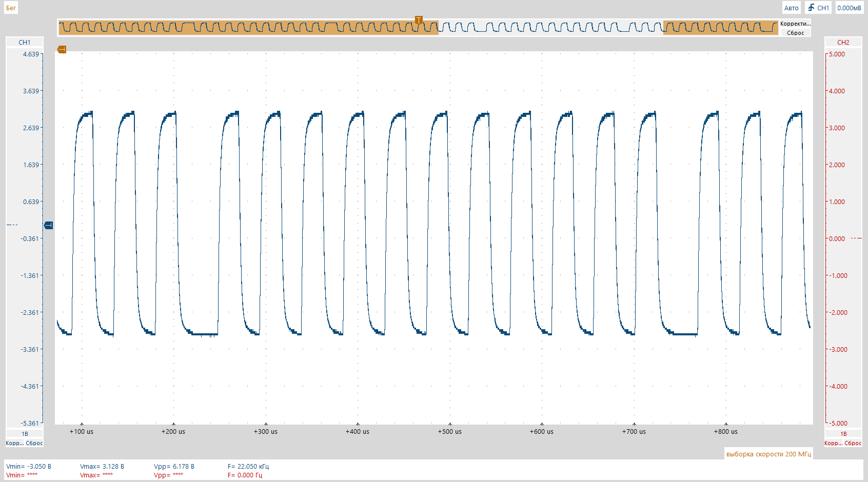Image resolution: width=868 pixels, height=482 pixels.
Task: Click the highlighted orange region of the overview waveform
Action: click(248, 28)
